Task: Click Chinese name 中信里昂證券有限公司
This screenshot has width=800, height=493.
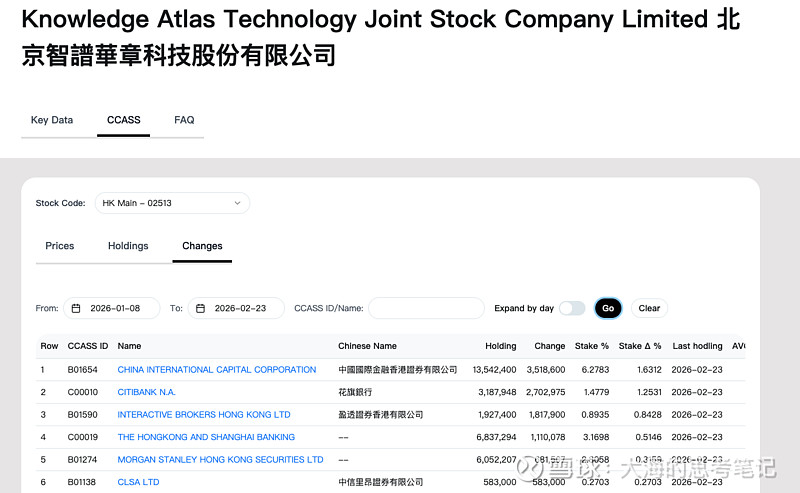Action: (381, 482)
